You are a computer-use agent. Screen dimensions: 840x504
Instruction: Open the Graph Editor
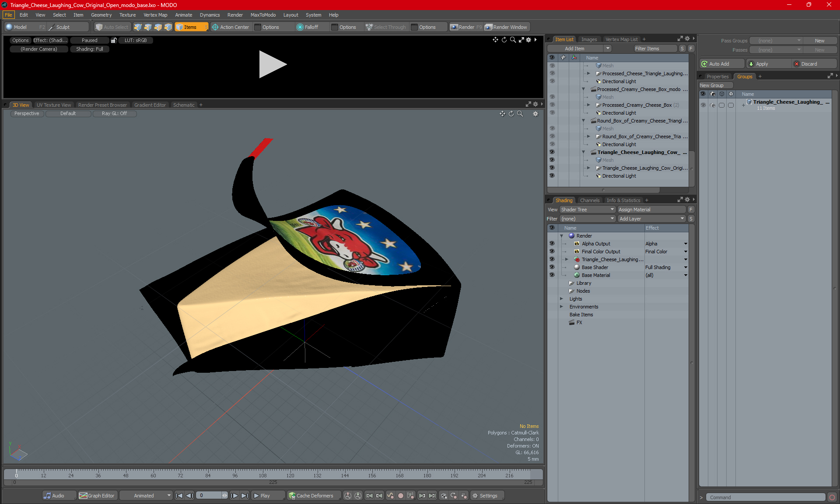97,496
